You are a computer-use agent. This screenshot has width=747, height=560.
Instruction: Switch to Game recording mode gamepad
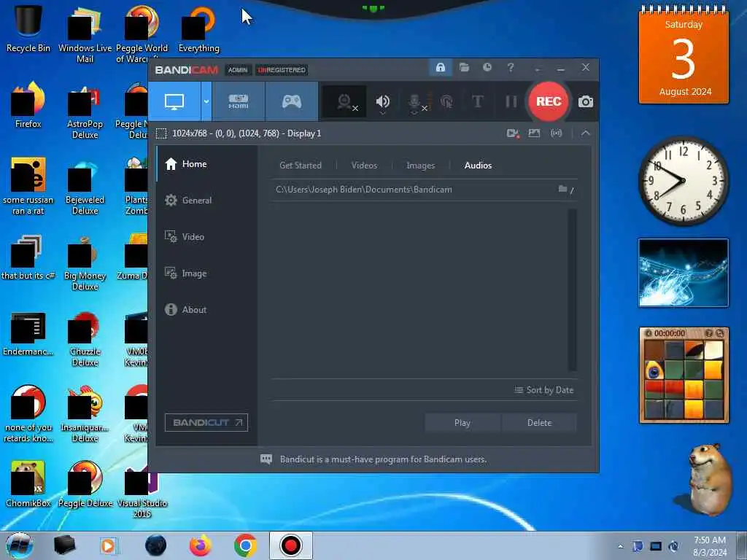click(292, 101)
